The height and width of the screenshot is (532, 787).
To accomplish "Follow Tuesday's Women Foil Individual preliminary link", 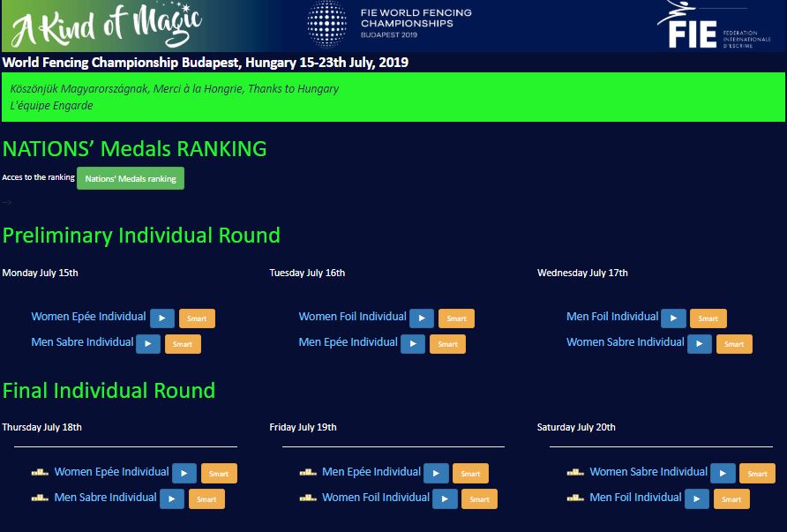I will point(352,317).
